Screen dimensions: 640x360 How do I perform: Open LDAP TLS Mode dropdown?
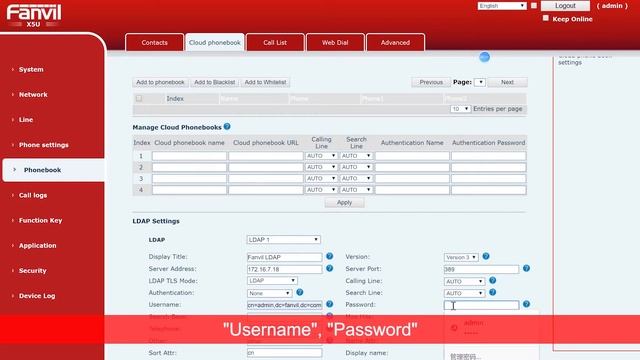pyautogui.click(x=272, y=281)
